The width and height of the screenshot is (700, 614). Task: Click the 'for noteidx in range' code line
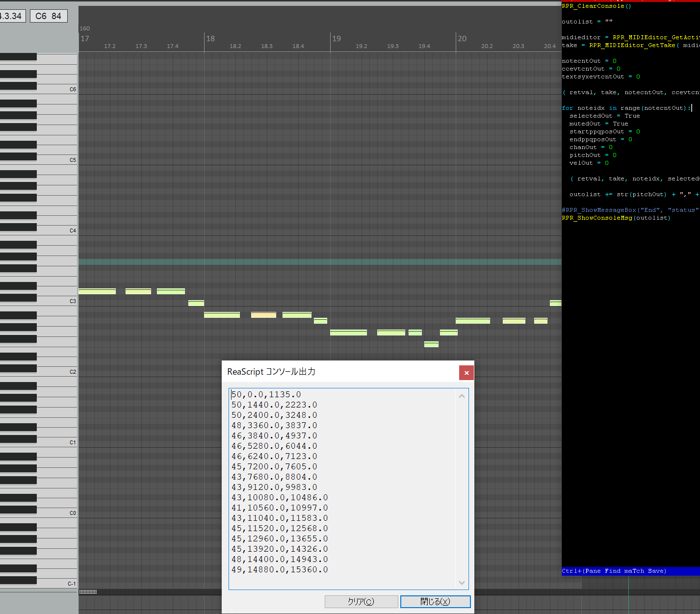coord(626,108)
